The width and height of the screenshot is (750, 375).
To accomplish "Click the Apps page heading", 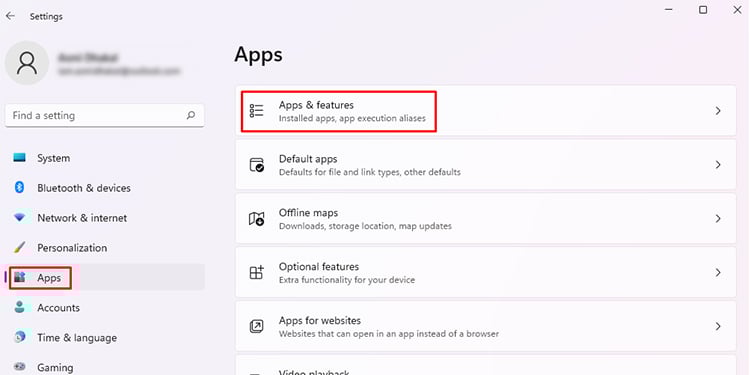I will point(258,55).
